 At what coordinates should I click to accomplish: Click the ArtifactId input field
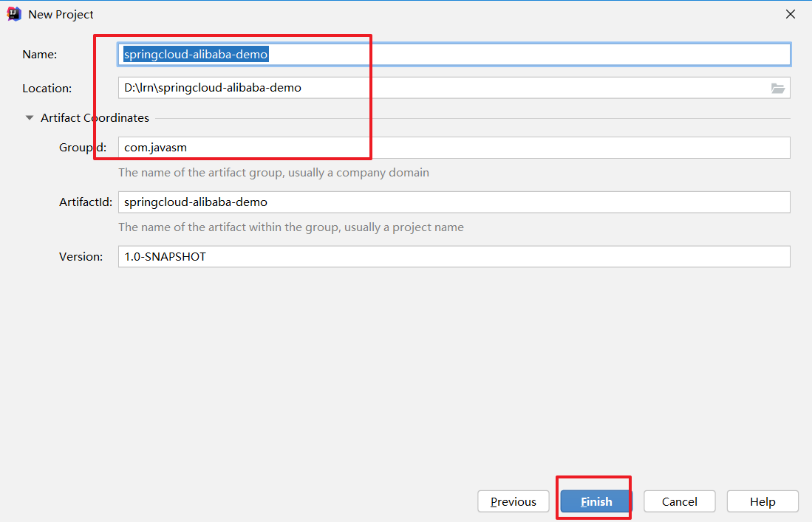point(454,202)
